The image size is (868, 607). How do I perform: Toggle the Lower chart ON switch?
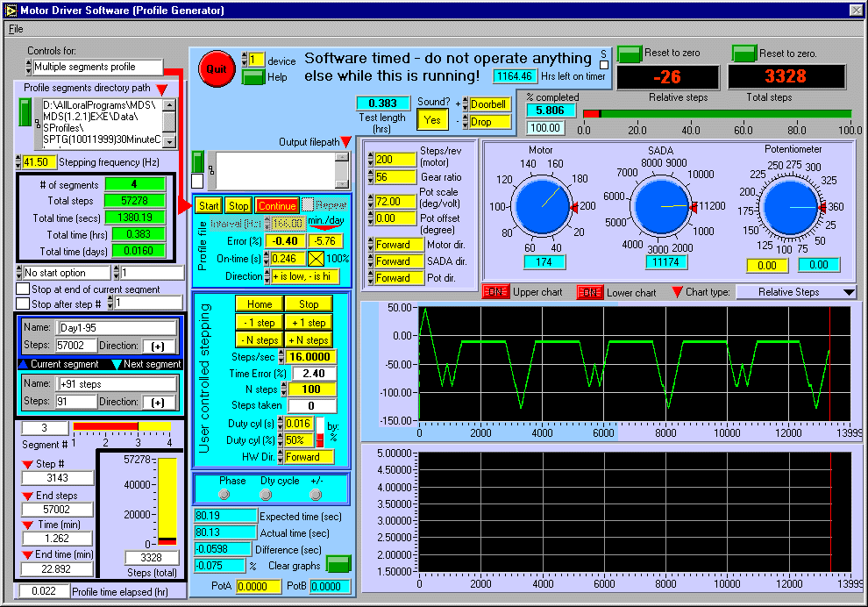coord(589,292)
